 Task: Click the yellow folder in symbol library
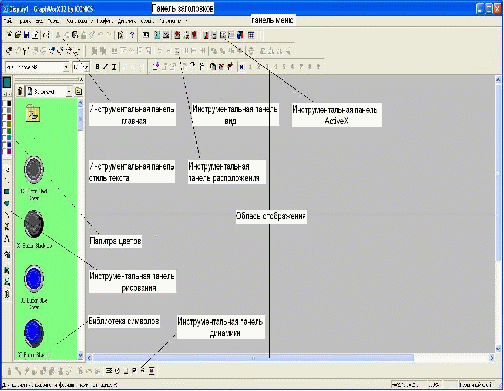coord(33,113)
